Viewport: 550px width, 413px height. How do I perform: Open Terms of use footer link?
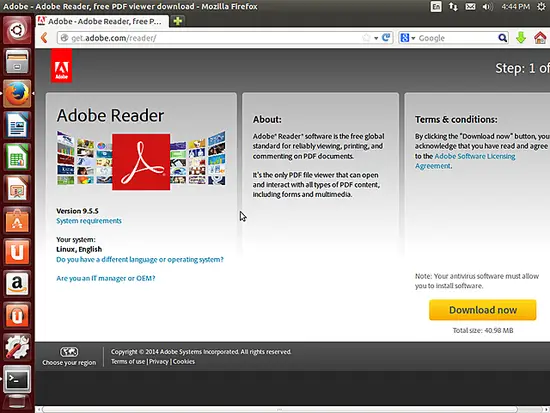point(128,361)
